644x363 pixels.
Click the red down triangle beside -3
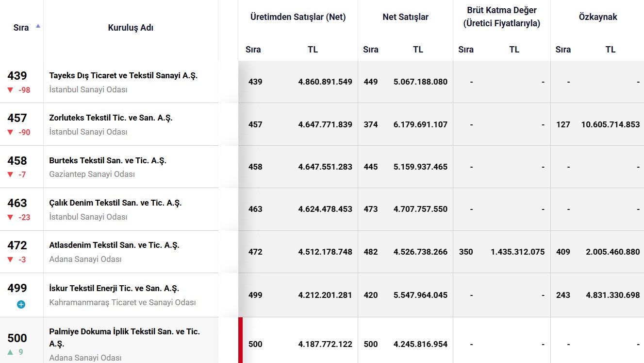pyautogui.click(x=10, y=259)
